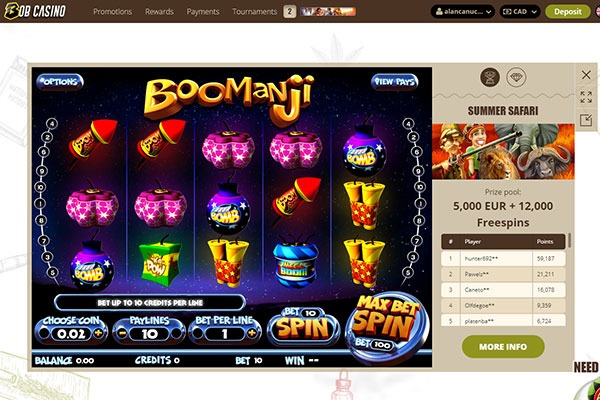Open the Promotions menu item

(x=112, y=12)
